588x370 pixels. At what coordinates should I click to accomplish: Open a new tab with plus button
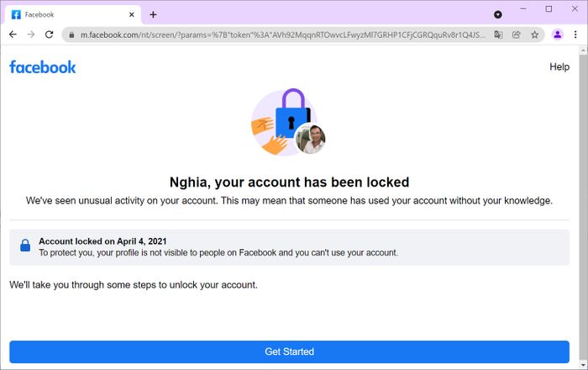click(x=153, y=14)
